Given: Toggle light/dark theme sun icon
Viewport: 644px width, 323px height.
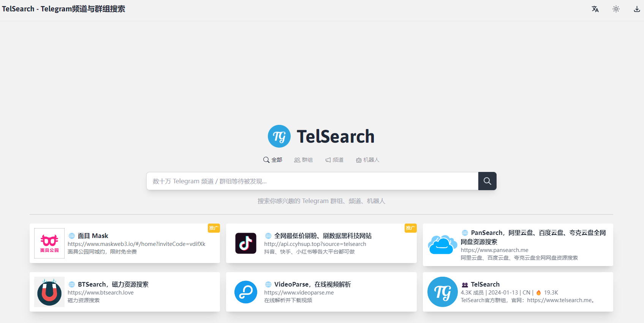Looking at the screenshot, I should (x=616, y=9).
